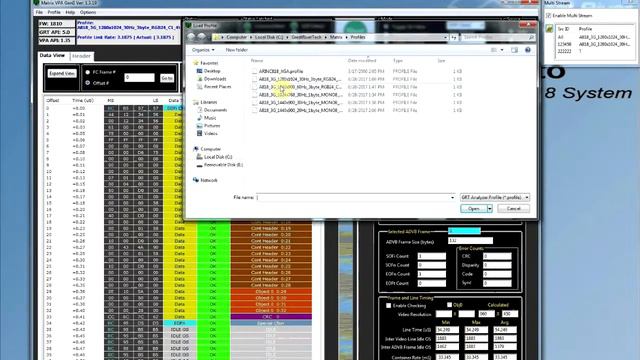Toggle the ObjD checkbox in Frame Timing
The image size is (640, 360).
coord(449,305)
